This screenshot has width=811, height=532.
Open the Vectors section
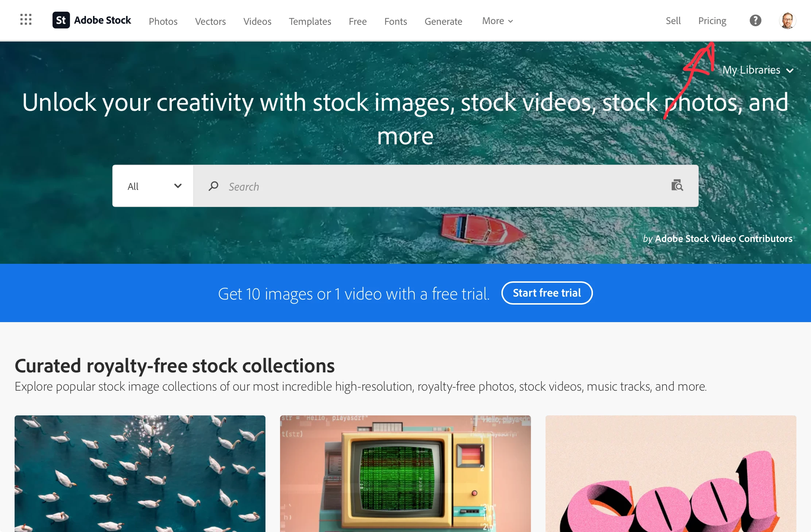[x=210, y=21]
